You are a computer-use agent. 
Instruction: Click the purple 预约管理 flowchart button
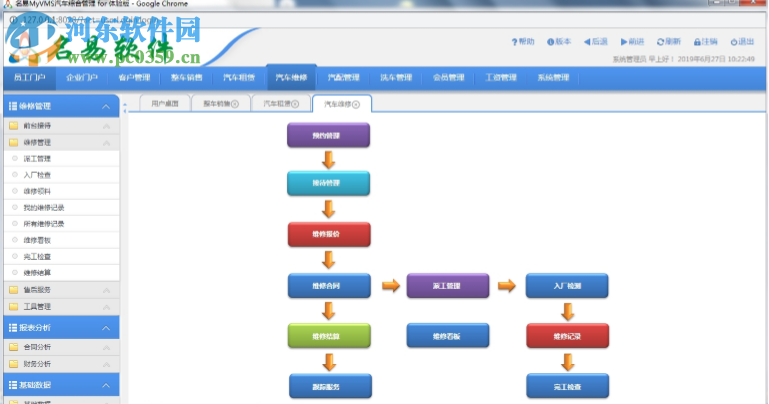point(328,135)
